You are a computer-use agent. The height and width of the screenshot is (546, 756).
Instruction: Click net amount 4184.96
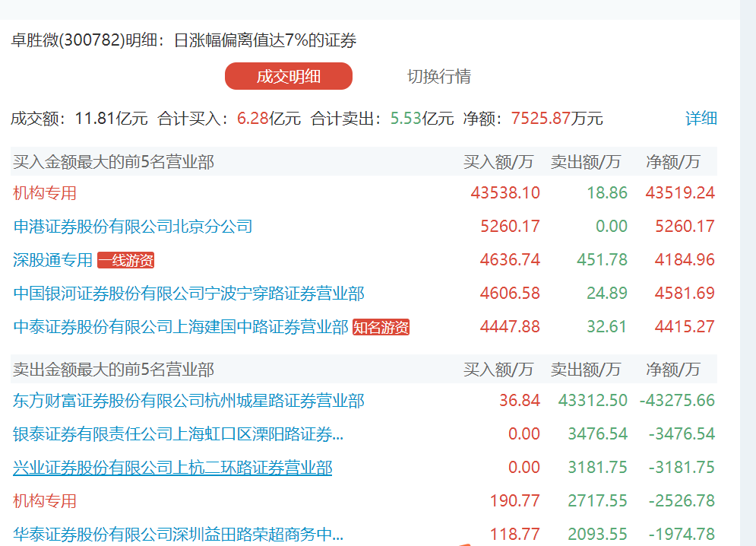click(x=685, y=260)
